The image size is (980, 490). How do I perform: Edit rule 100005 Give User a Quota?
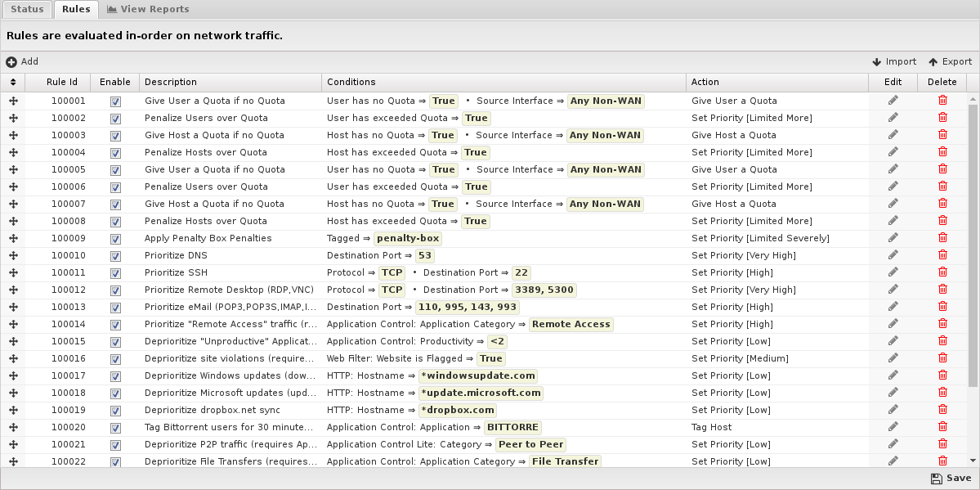(893, 169)
